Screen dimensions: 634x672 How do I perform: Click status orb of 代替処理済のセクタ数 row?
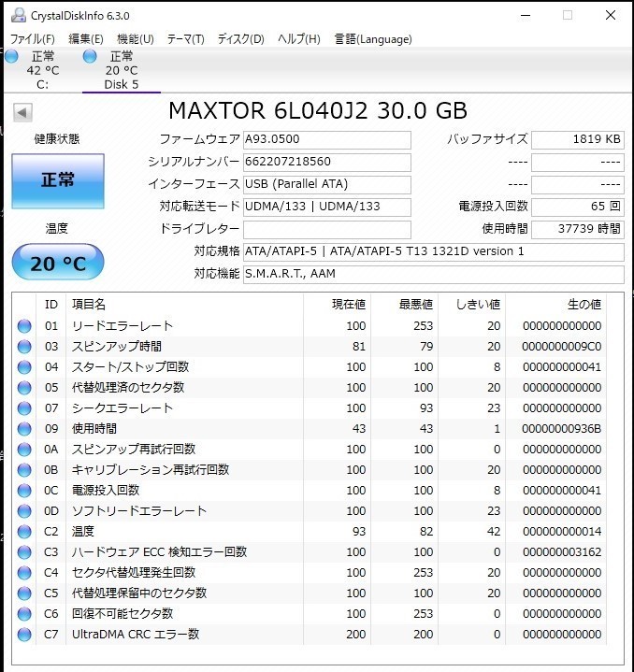24,388
